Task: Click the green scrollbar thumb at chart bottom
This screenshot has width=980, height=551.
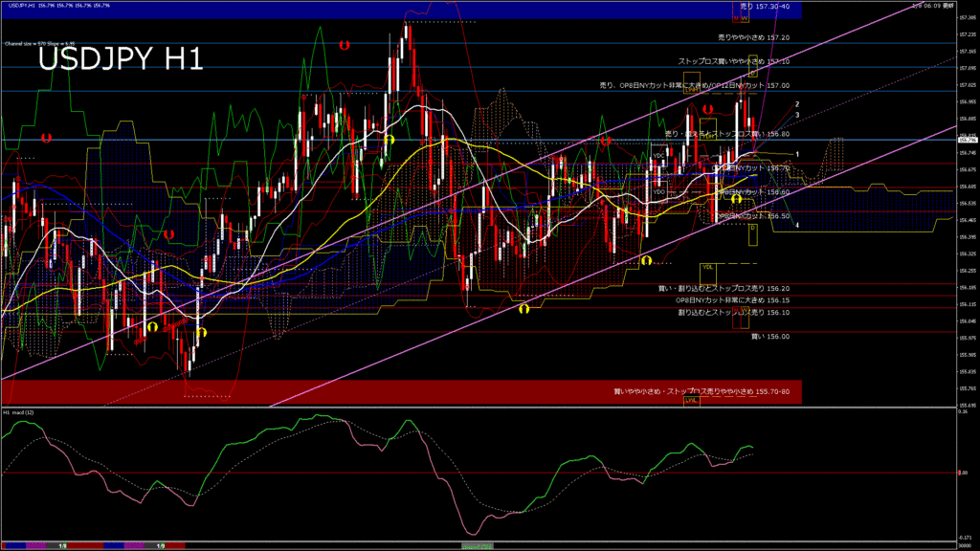Action: pos(479,545)
